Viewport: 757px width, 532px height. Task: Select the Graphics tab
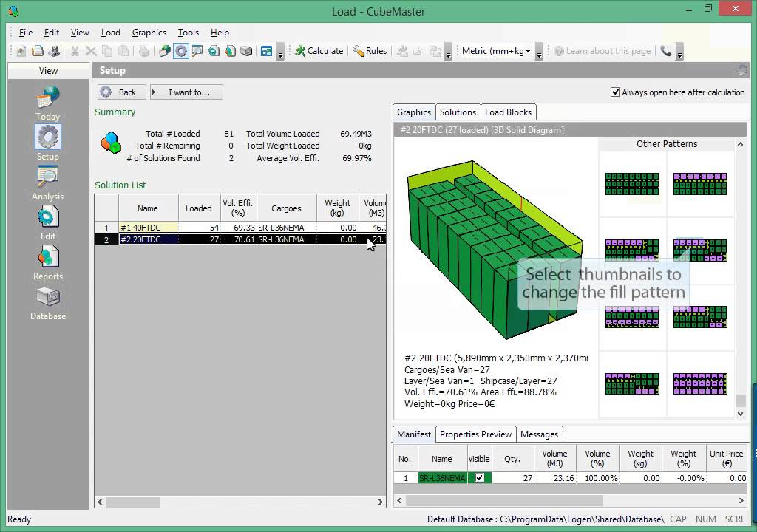(414, 112)
